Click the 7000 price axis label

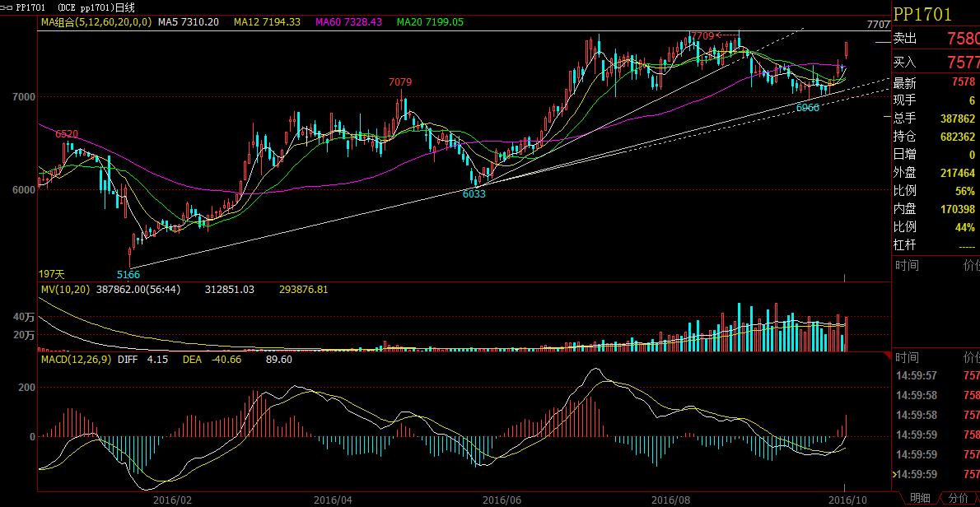[x=26, y=97]
